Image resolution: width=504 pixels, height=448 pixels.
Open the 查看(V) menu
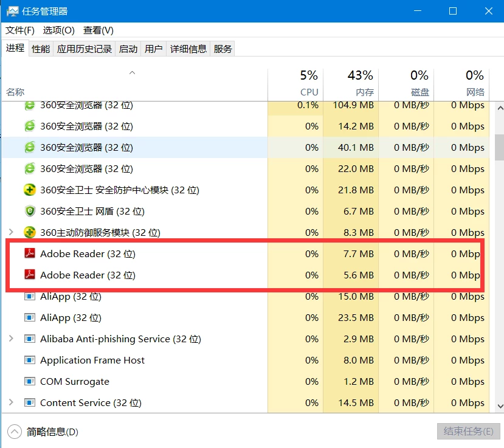pyautogui.click(x=98, y=30)
